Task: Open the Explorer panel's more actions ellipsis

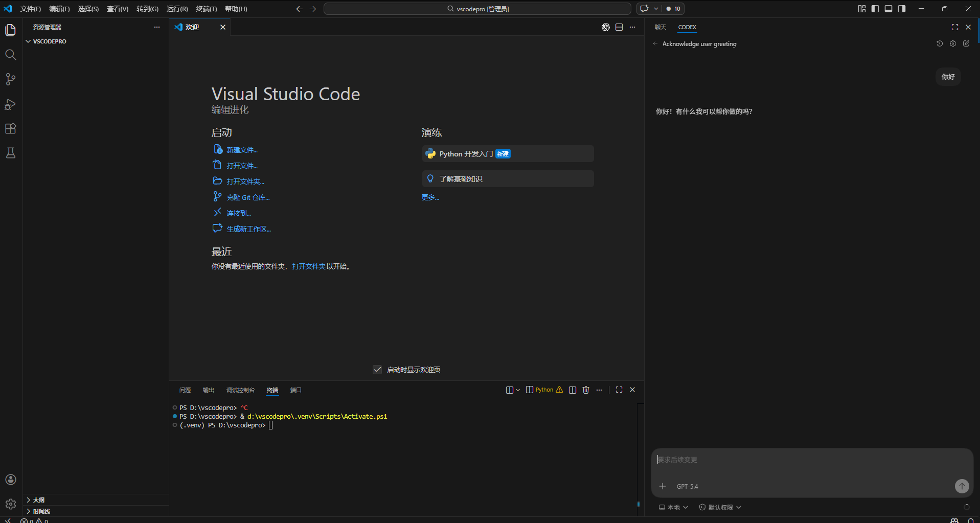Action: (157, 27)
